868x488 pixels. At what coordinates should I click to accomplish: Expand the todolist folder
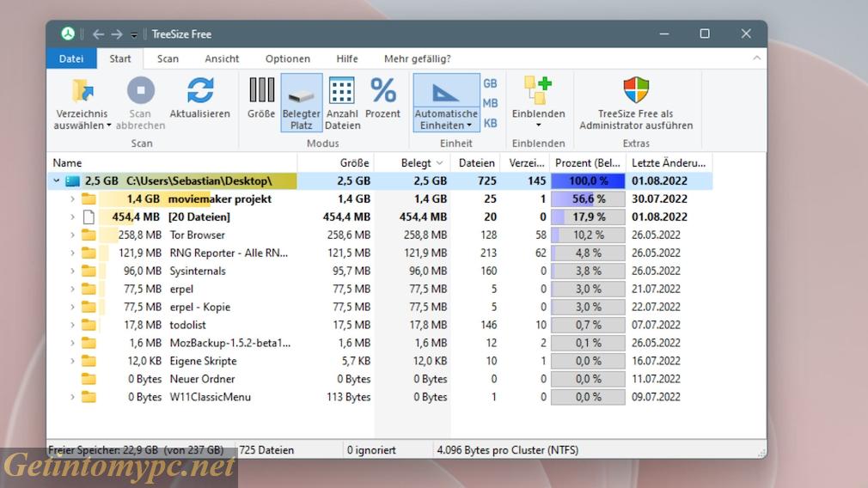click(x=72, y=325)
